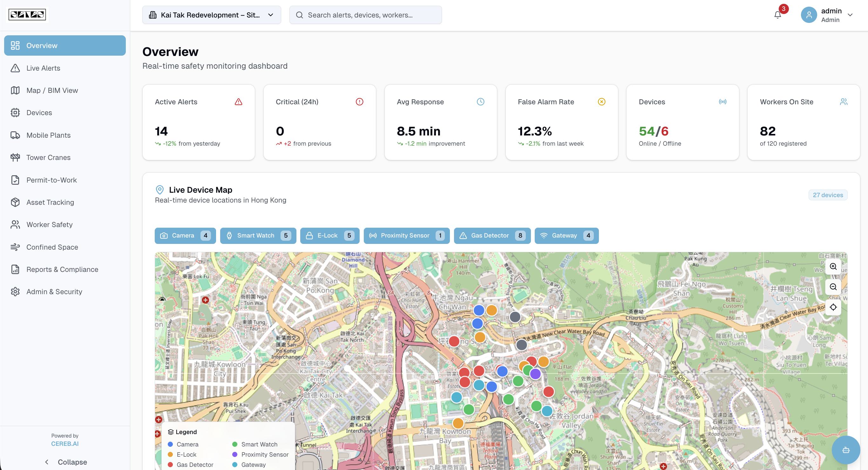Collapse the sidebar navigation
Screen dimensions: 868x470
coord(65,461)
